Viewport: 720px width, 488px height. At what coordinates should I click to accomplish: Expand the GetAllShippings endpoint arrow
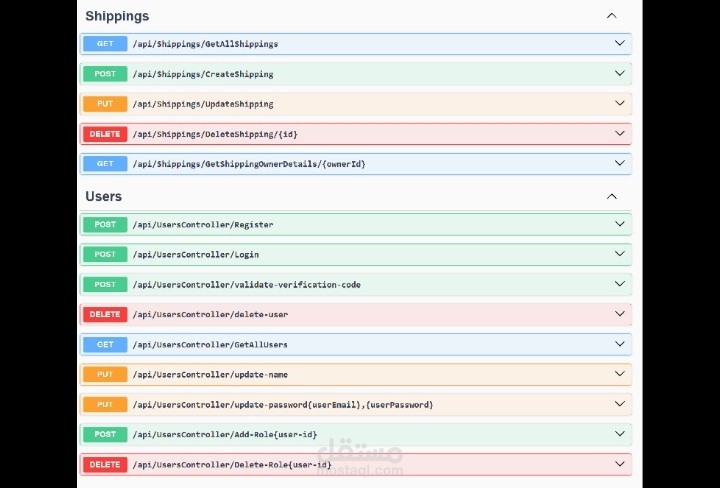[619, 43]
